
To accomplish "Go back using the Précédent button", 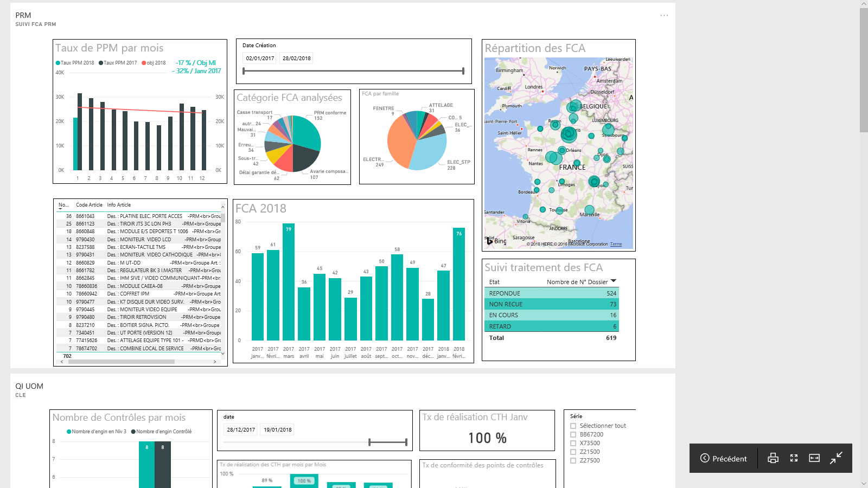I will click(x=723, y=458).
